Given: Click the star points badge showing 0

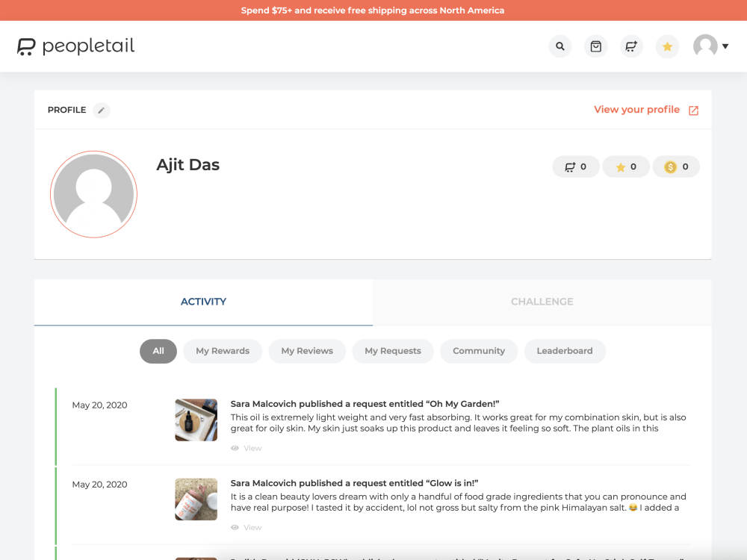Looking at the screenshot, I should pos(626,167).
